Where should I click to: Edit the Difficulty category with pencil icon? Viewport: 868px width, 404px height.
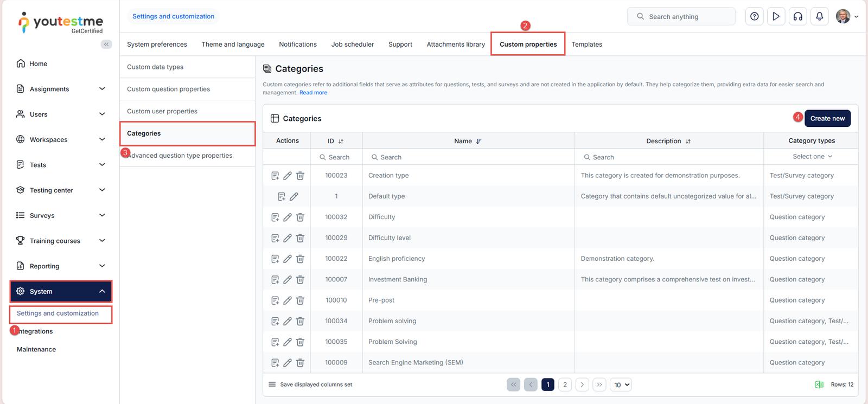288,217
